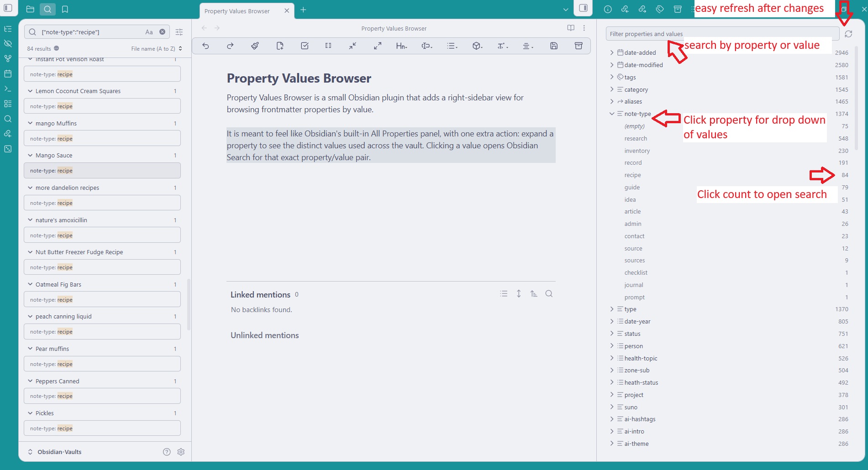Open file properties info icon in right sidebar
Screen dimensions: 868x470
point(608,9)
